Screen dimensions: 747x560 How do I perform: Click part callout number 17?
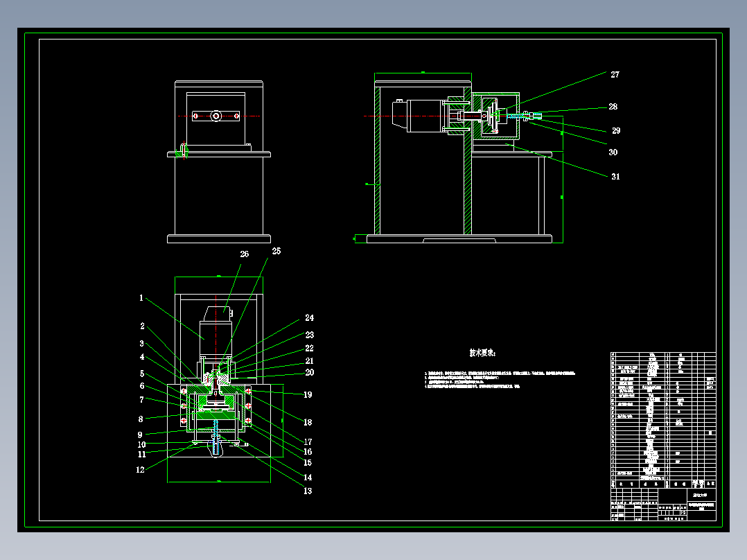coord(308,441)
